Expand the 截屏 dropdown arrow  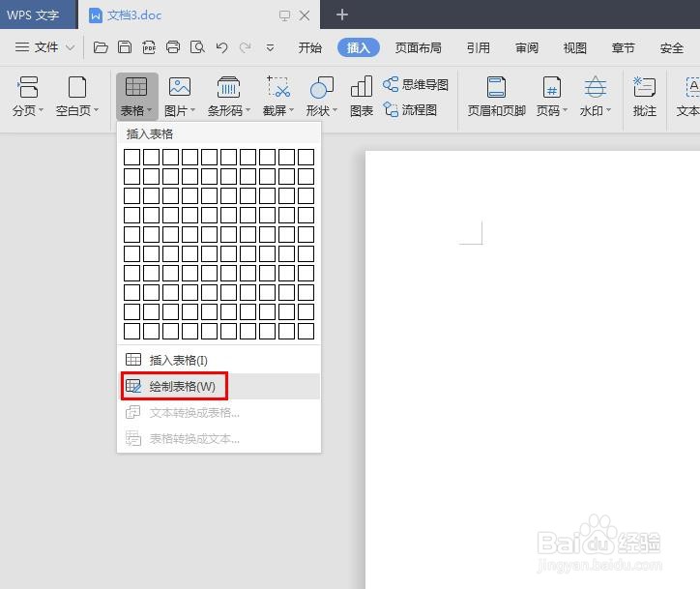coord(291,110)
